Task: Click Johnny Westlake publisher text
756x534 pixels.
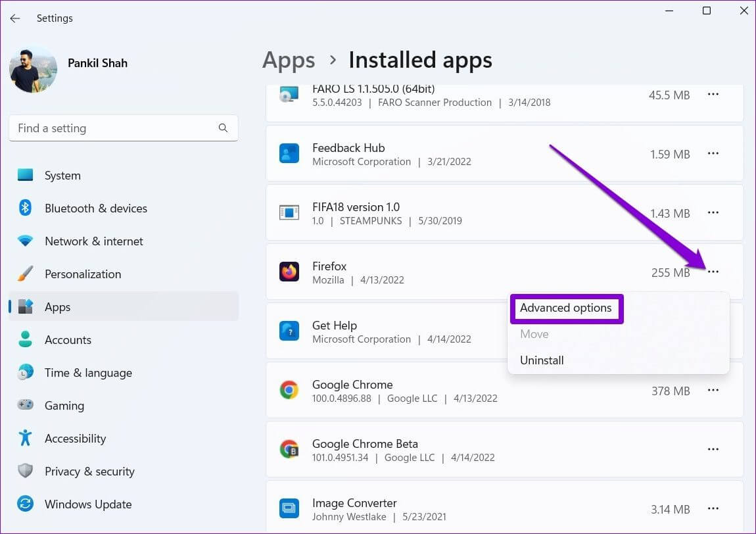Action: pos(349,517)
